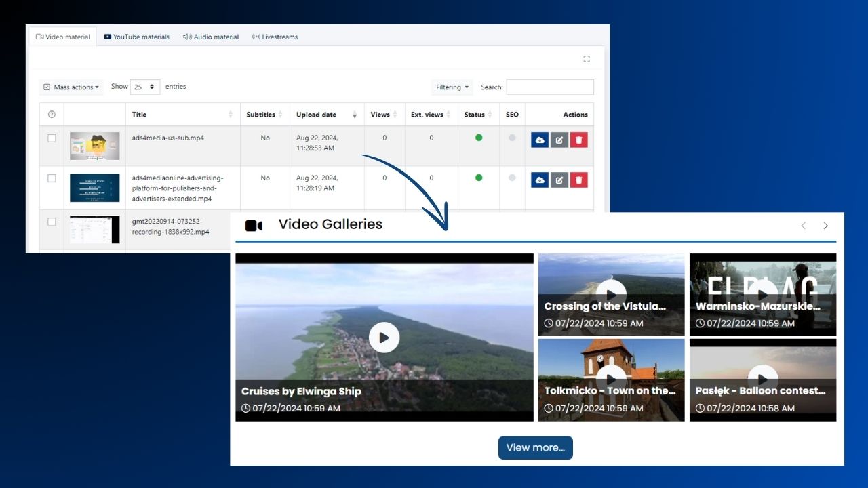
Task: Click the View more button
Action: (x=536, y=447)
